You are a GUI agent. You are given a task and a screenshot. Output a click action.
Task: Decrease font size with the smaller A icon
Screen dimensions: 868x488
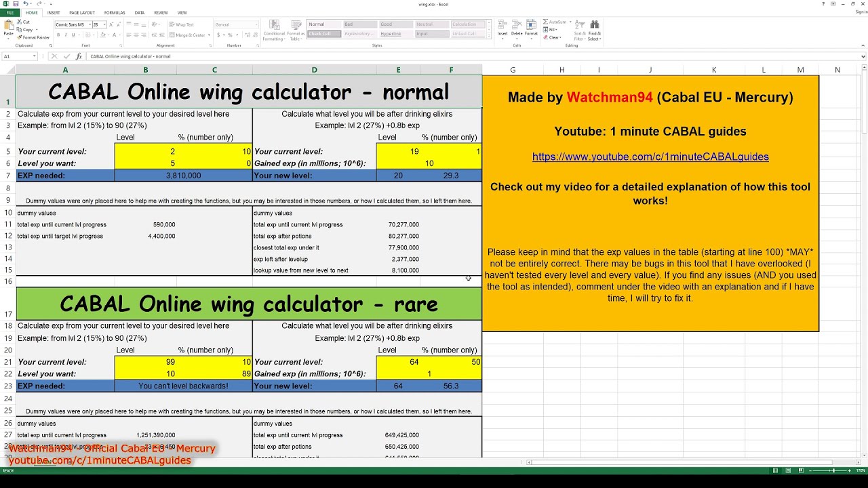[119, 24]
